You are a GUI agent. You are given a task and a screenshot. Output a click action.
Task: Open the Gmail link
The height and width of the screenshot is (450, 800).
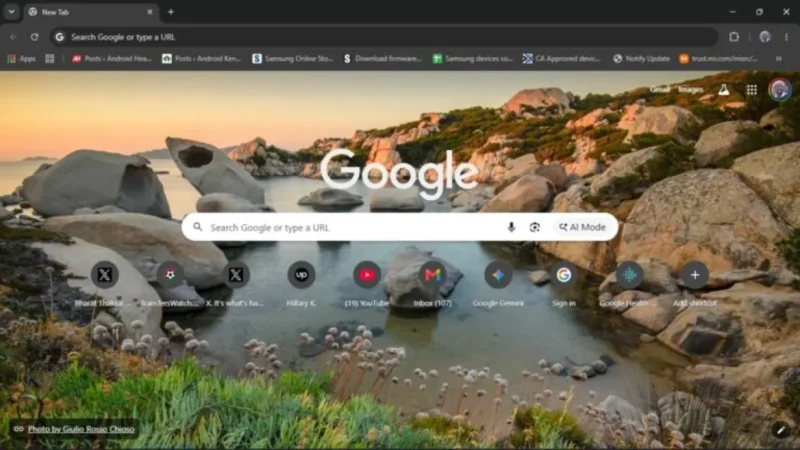660,90
